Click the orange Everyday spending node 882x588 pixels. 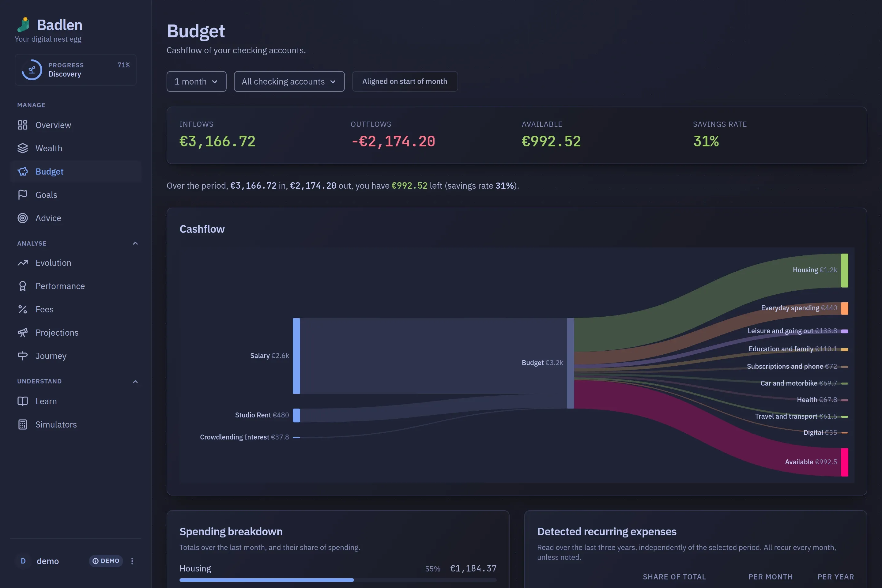pos(845,308)
